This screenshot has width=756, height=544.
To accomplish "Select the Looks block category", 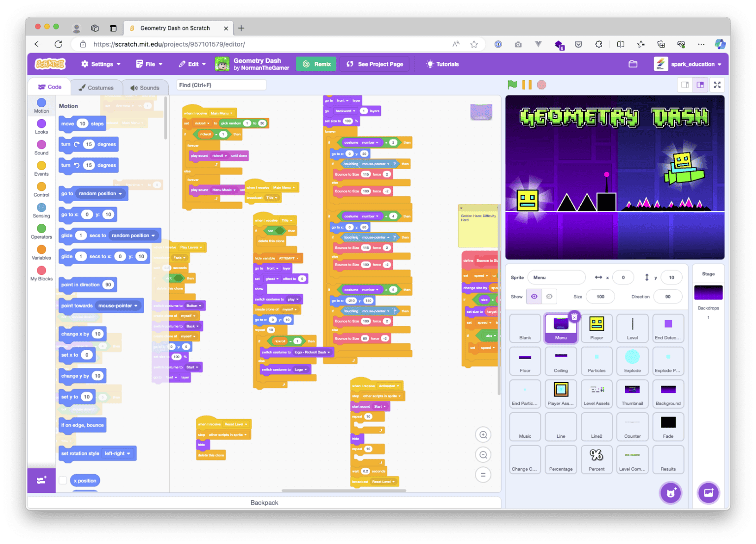I will coord(41,126).
